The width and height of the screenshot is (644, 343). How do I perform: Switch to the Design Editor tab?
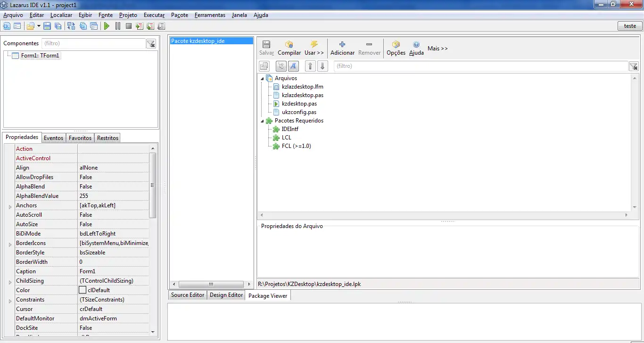[x=226, y=295]
